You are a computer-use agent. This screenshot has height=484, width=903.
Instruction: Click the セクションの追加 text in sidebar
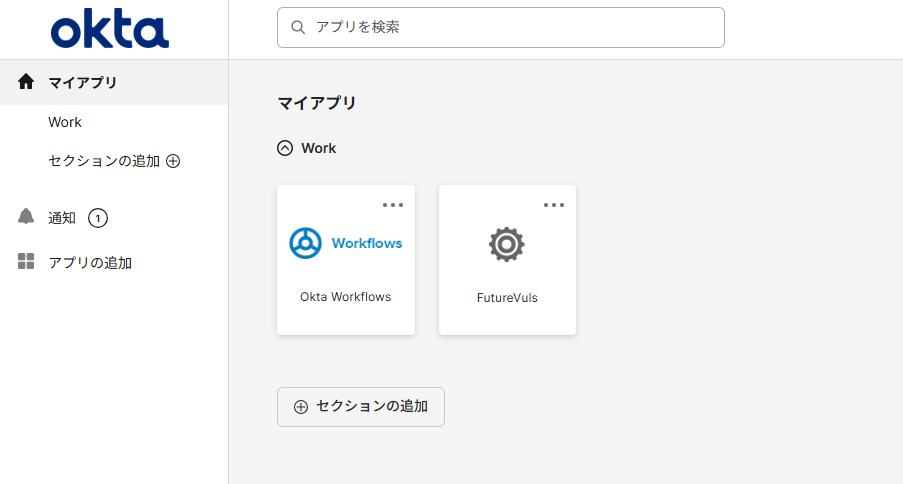pyautogui.click(x=104, y=161)
